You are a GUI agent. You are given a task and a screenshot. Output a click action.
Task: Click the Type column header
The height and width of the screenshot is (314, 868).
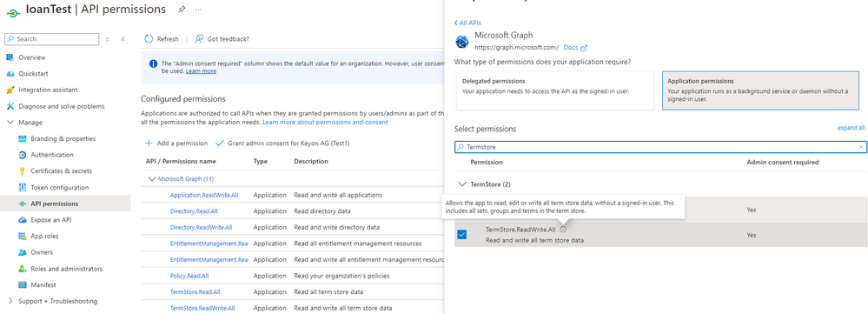tap(260, 161)
